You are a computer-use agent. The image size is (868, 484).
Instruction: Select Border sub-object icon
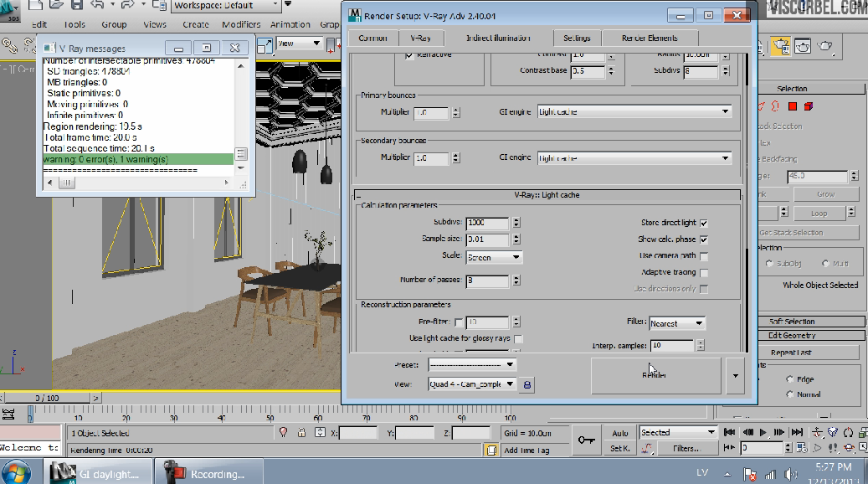pos(775,106)
